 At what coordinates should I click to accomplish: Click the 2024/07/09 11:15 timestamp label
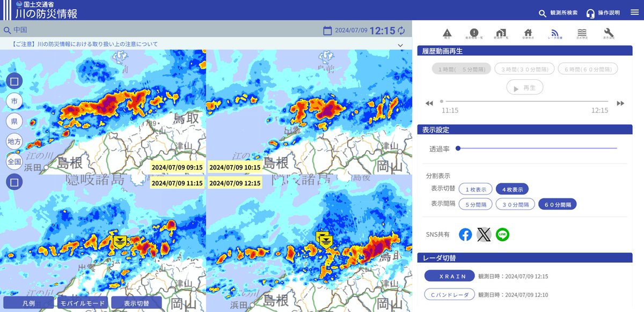click(x=177, y=183)
